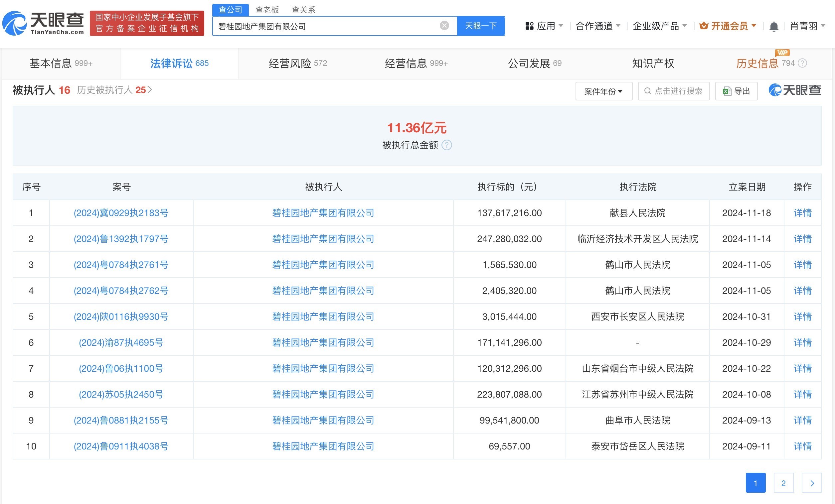Open case (2024)鲁1392执1797号

coord(121,239)
